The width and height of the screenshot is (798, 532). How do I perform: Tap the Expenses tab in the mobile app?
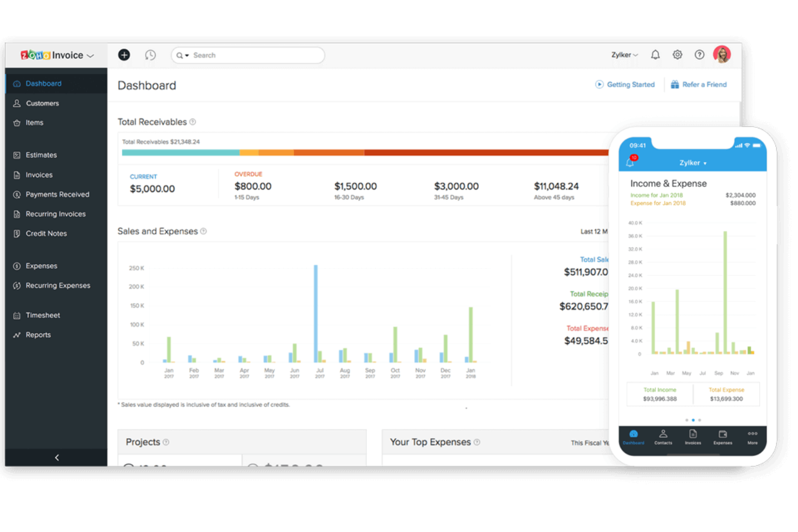pyautogui.click(x=723, y=437)
